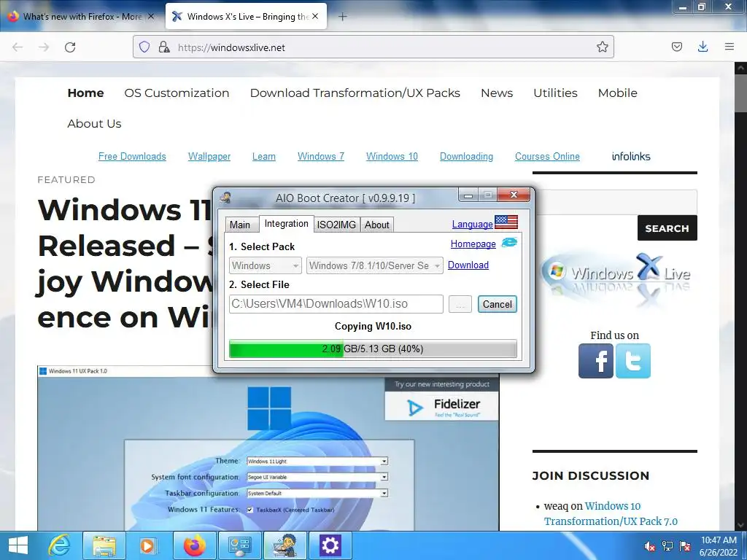Click the black SEARCH button
This screenshot has height=560, width=747.
click(x=667, y=228)
